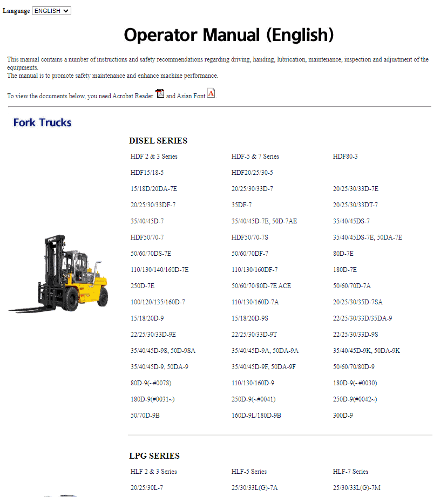The height and width of the screenshot is (504, 447).
Task: Open the HDF50/70-7 manual
Action: [147, 237]
